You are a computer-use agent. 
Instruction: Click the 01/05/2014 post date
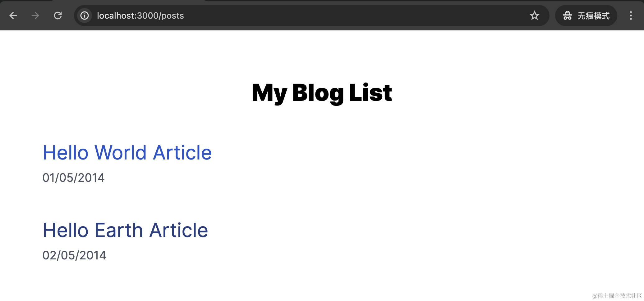pyautogui.click(x=73, y=178)
